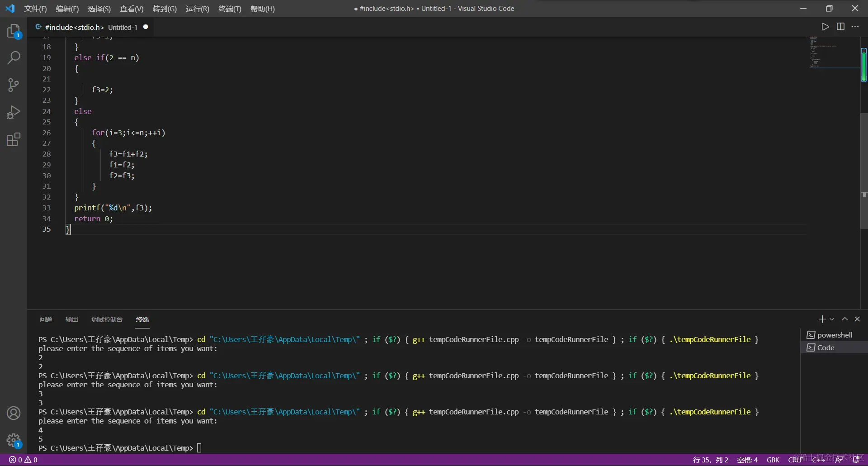
Task: Close the terminal panel
Action: pos(857,319)
